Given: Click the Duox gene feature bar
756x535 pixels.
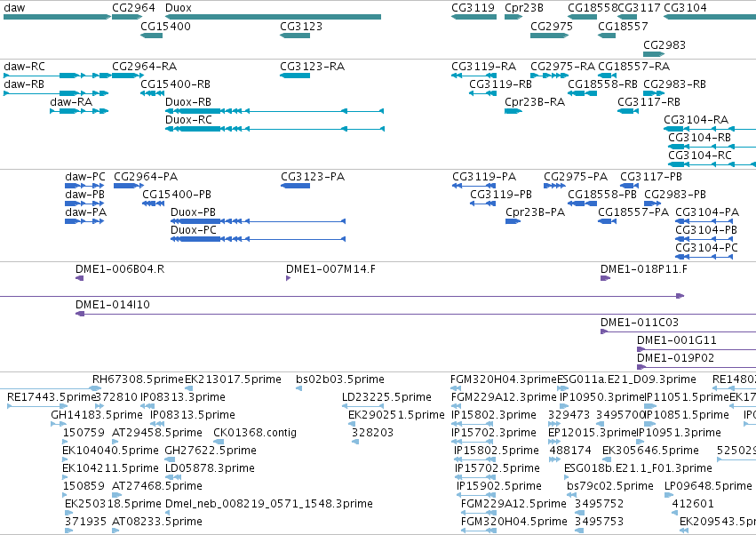Looking at the screenshot, I should [x=273, y=17].
